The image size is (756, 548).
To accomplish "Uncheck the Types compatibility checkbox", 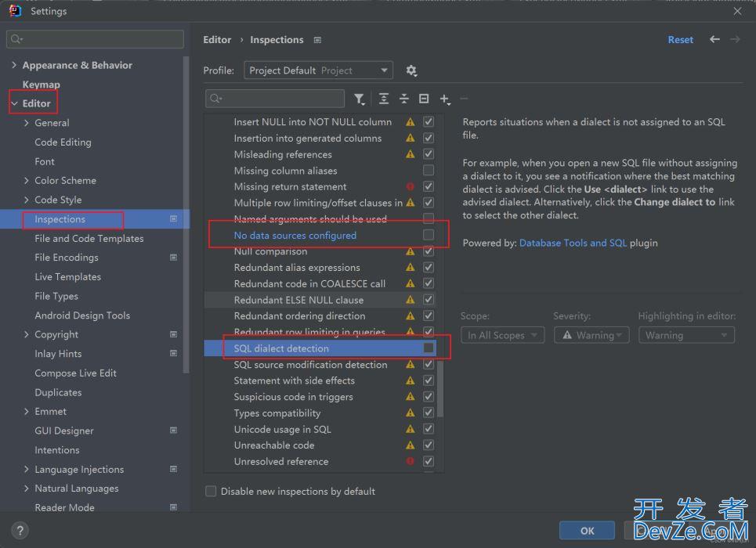I will click(429, 413).
